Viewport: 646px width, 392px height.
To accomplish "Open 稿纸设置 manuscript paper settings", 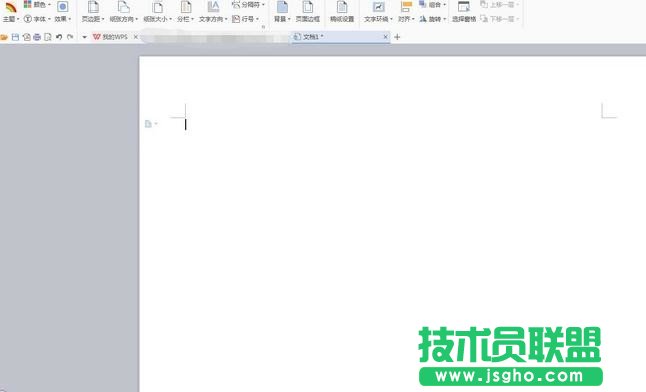I will pyautogui.click(x=342, y=12).
